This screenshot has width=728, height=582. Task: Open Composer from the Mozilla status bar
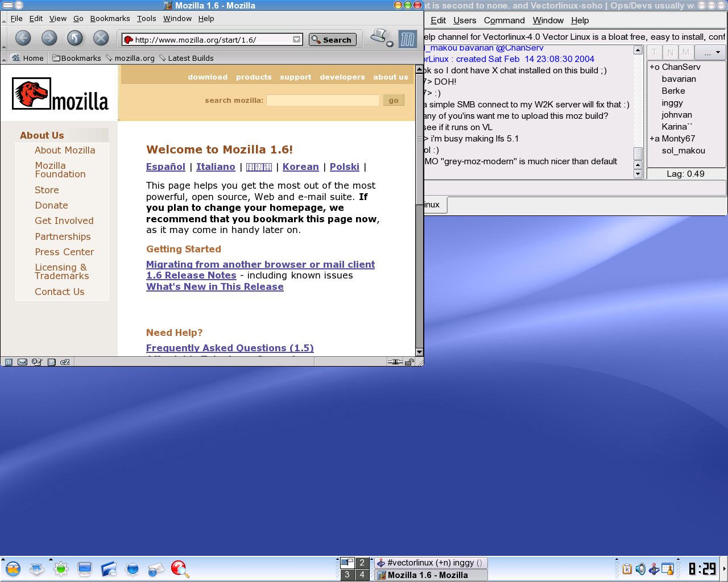[x=37, y=362]
